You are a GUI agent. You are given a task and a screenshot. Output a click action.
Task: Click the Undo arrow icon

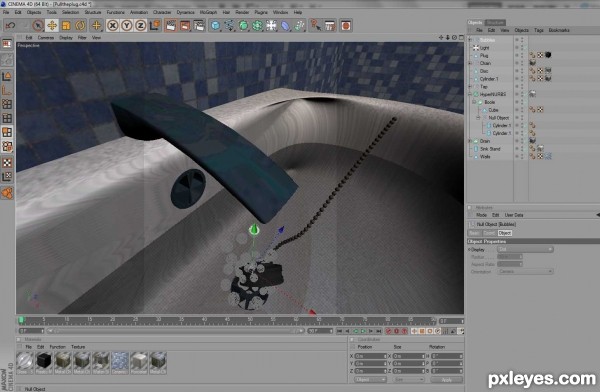(x=10, y=26)
